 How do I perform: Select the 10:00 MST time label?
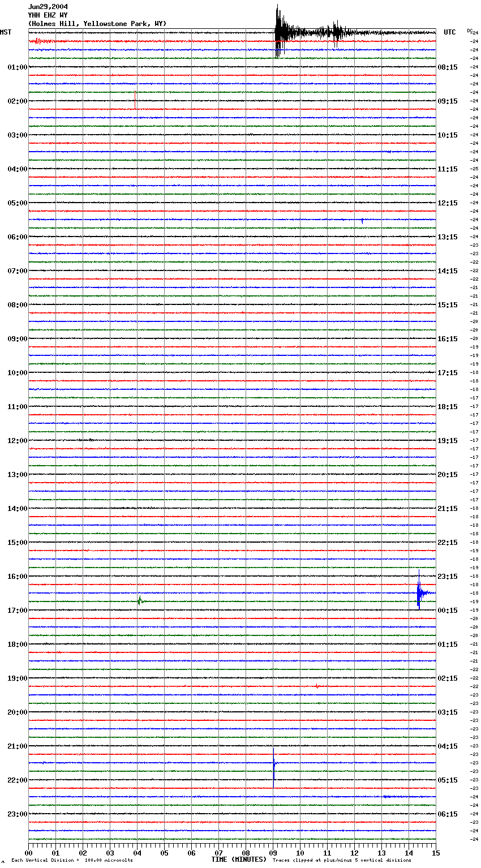18,373
